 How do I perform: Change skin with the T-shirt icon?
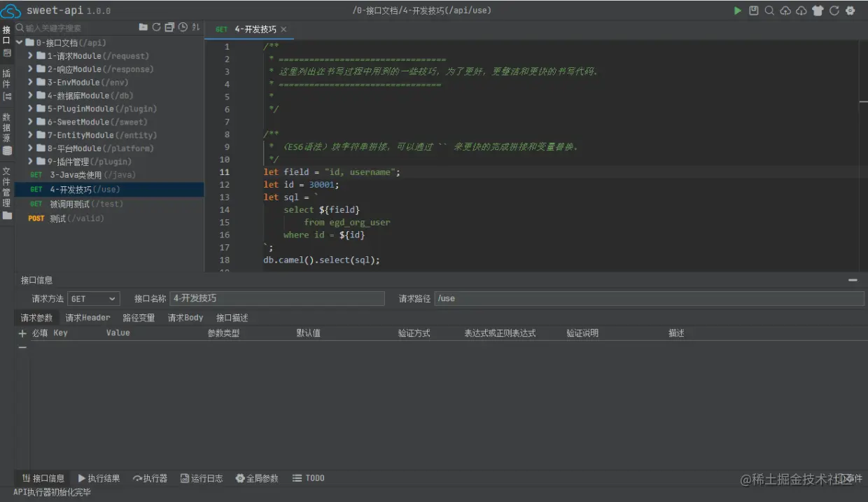tap(818, 11)
